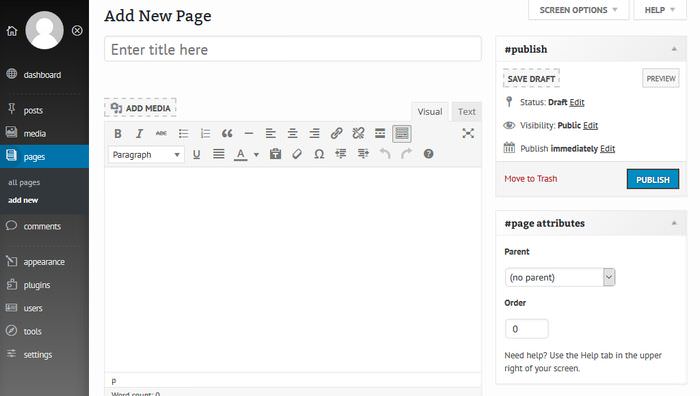Click the paste as text clipboard icon
The width and height of the screenshot is (700, 396).
click(x=275, y=154)
